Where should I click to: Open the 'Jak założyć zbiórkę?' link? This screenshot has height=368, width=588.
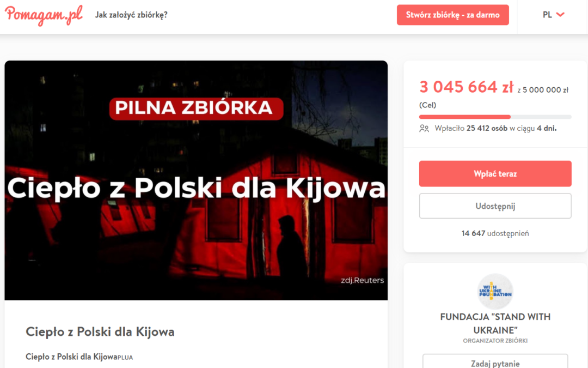click(131, 15)
